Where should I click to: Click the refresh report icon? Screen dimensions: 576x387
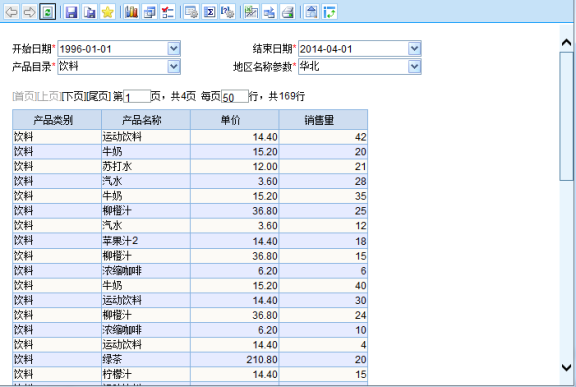[47, 12]
